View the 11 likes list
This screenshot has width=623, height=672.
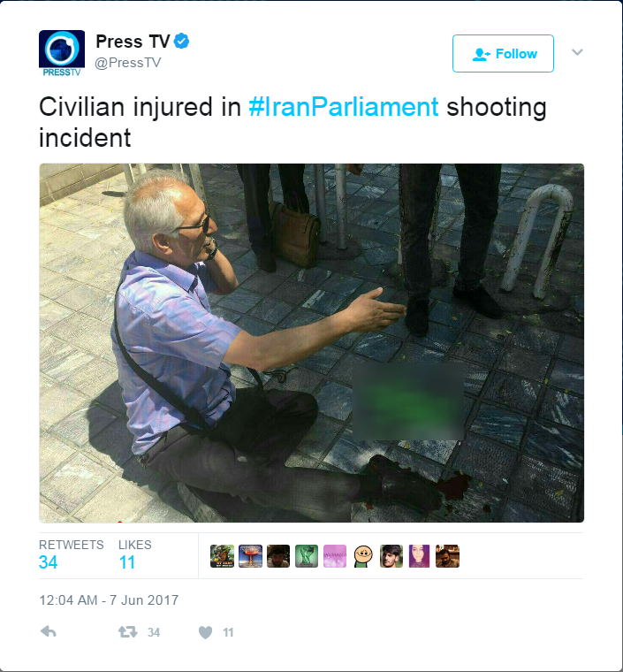click(x=135, y=554)
